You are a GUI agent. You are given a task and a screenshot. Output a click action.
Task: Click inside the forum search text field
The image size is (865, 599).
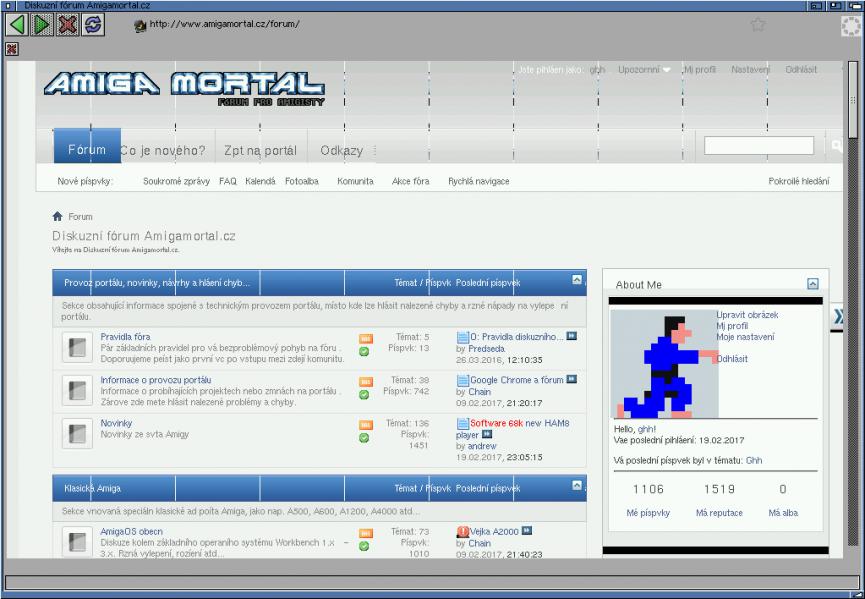click(x=758, y=146)
